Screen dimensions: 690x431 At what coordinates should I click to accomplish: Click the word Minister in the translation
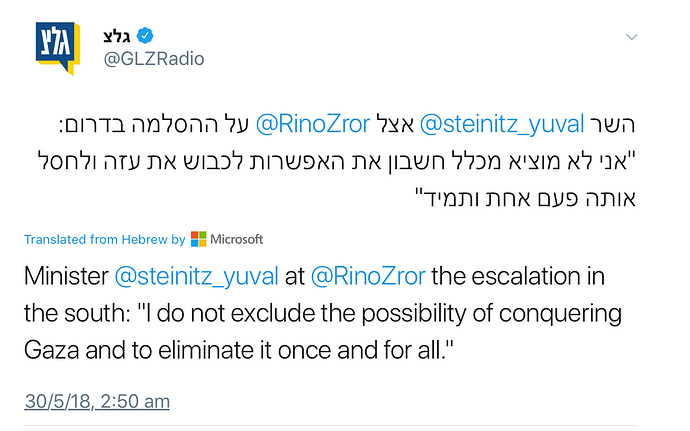pyautogui.click(x=66, y=276)
